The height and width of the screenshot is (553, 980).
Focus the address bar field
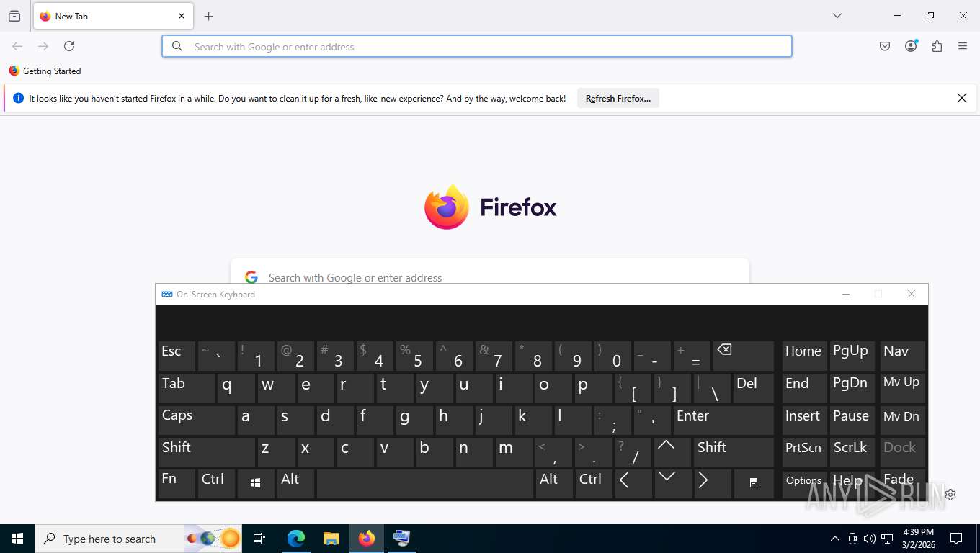click(x=477, y=46)
